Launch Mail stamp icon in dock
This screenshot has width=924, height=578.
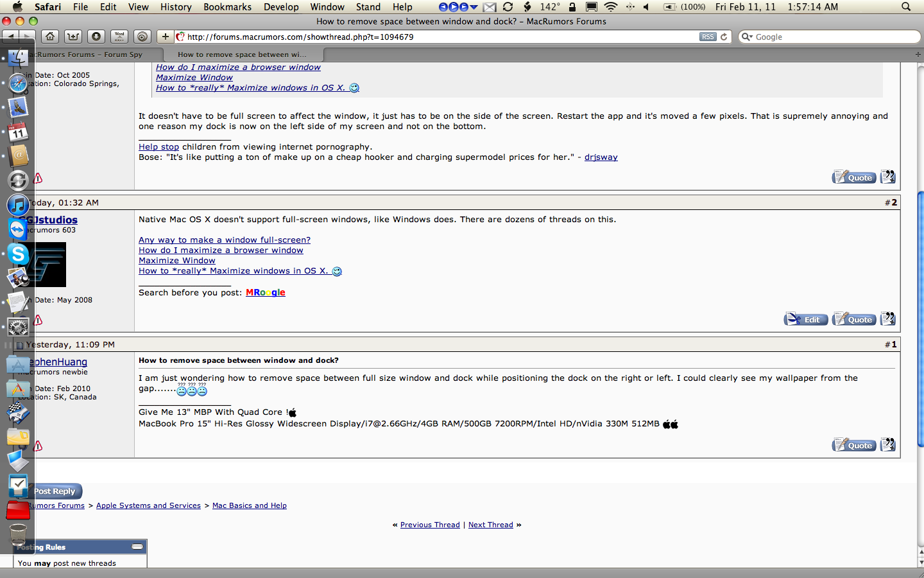coord(18,107)
